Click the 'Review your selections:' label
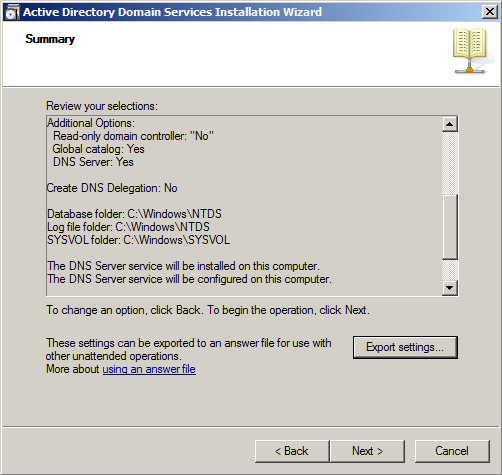This screenshot has width=502, height=475. pos(102,106)
